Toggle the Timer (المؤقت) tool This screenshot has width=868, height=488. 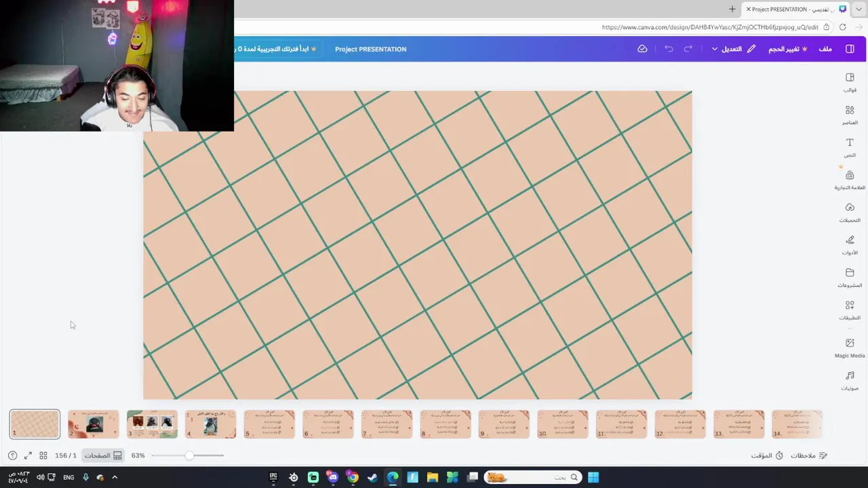tap(767, 455)
